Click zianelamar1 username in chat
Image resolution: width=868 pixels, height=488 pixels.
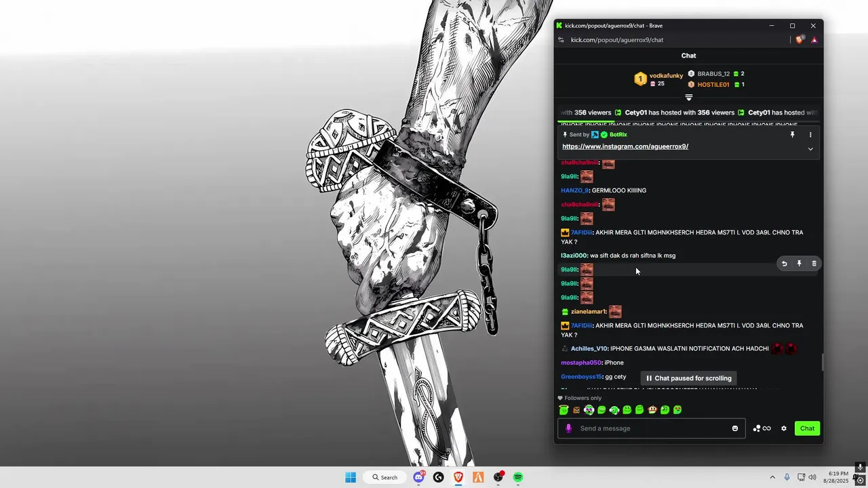pyautogui.click(x=588, y=312)
